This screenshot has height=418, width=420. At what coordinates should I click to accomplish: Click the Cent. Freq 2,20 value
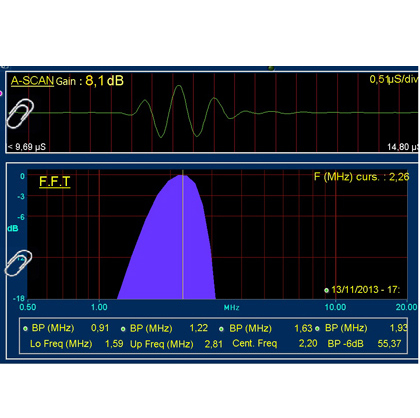[308, 343]
